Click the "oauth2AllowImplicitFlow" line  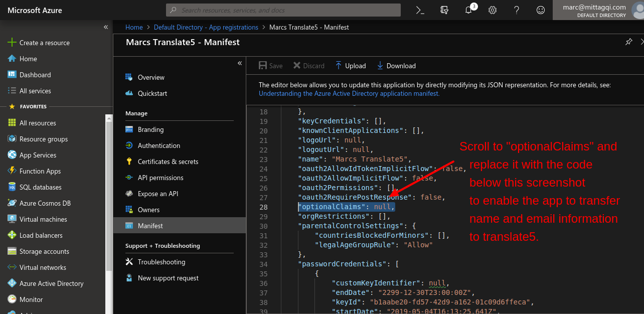tap(368, 178)
